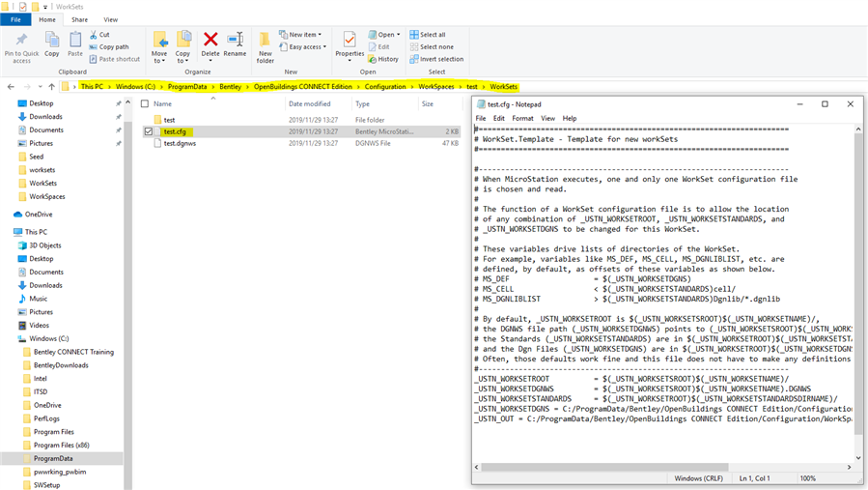This screenshot has height=490, width=868.
Task: Click the red Delete icon
Action: (210, 40)
